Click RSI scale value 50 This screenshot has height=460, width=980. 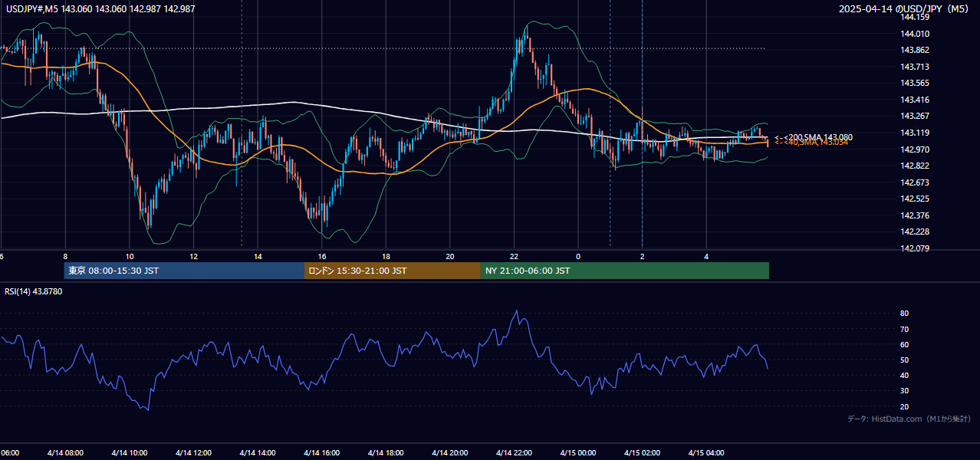coord(905,360)
